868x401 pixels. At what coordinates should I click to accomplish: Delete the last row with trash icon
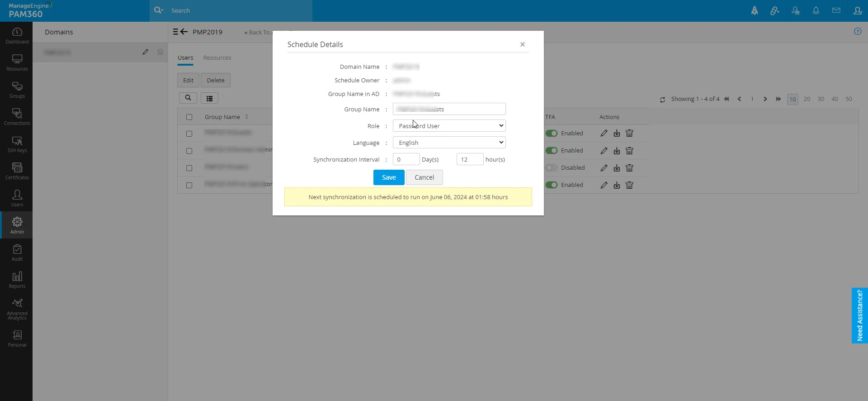point(629,185)
